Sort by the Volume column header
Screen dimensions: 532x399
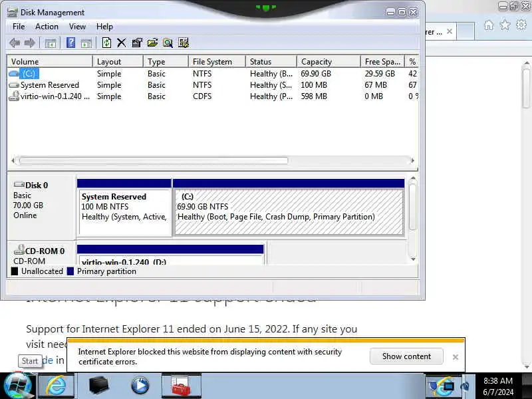50,62
